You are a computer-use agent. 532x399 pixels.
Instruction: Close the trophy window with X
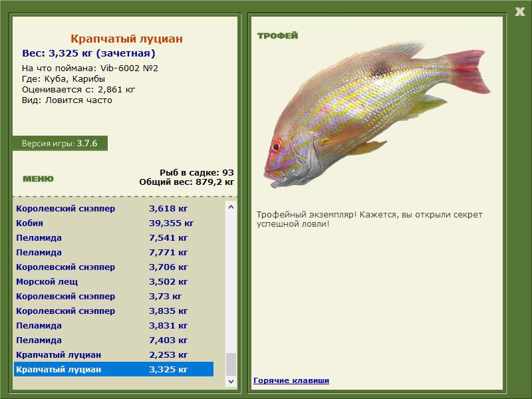(x=519, y=12)
